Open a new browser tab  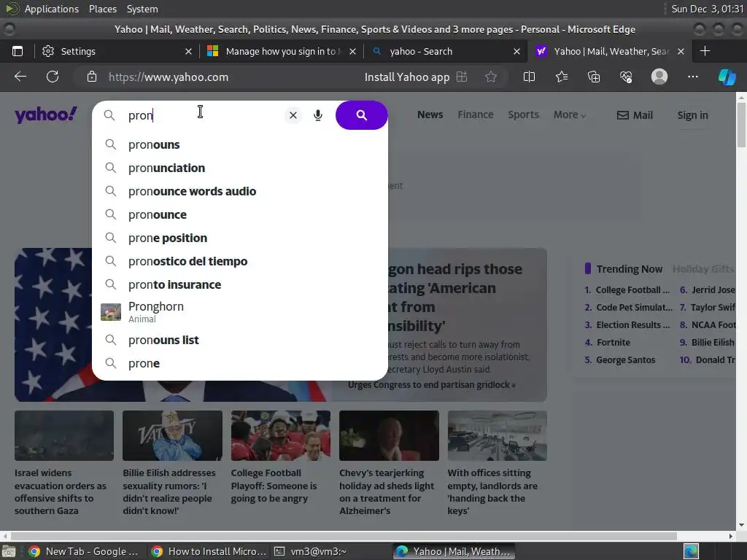coord(705,51)
